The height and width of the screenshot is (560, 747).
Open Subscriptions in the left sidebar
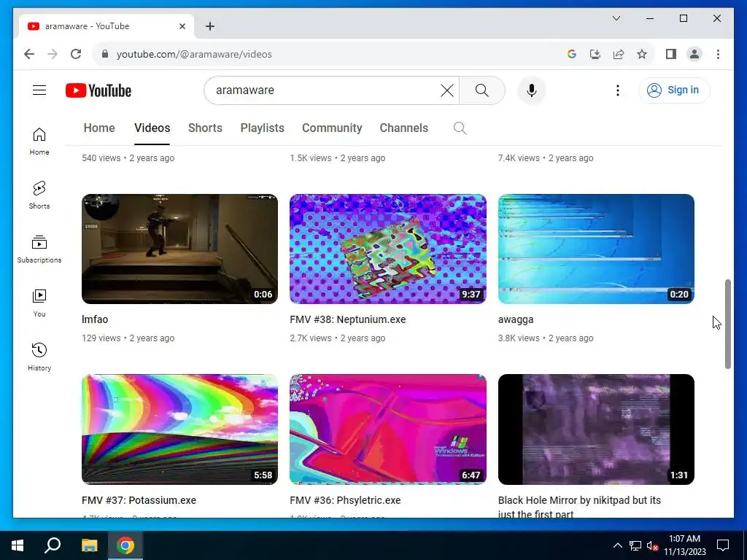pos(39,249)
